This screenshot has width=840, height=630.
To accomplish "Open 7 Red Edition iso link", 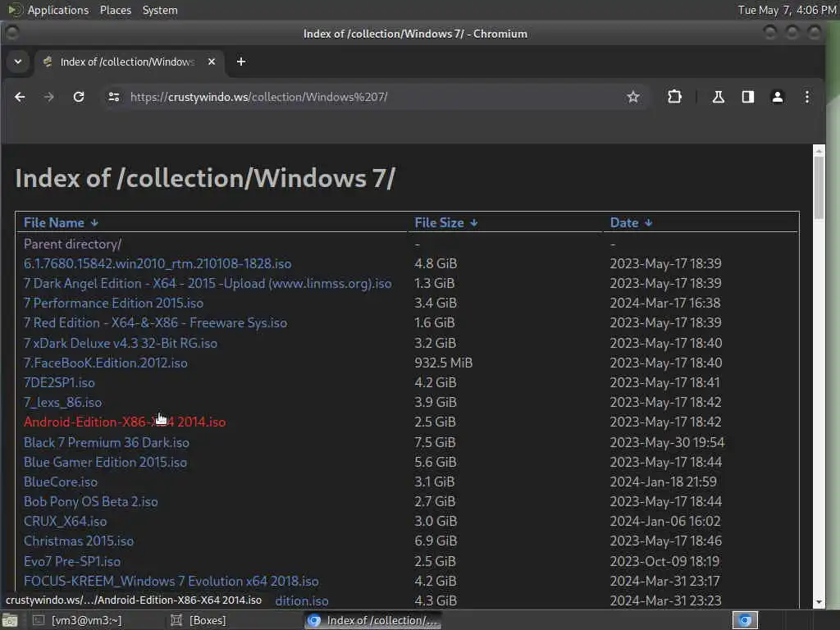I will pos(155,323).
